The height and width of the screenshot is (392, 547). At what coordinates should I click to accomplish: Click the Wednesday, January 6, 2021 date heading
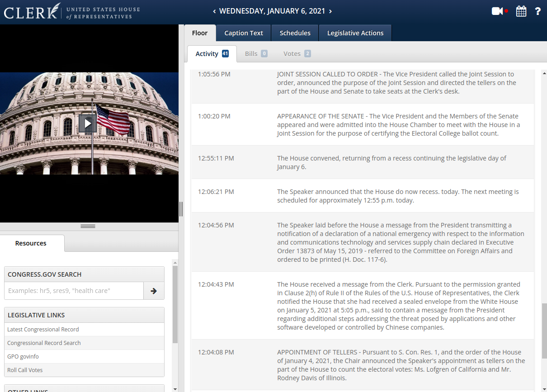pyautogui.click(x=272, y=11)
